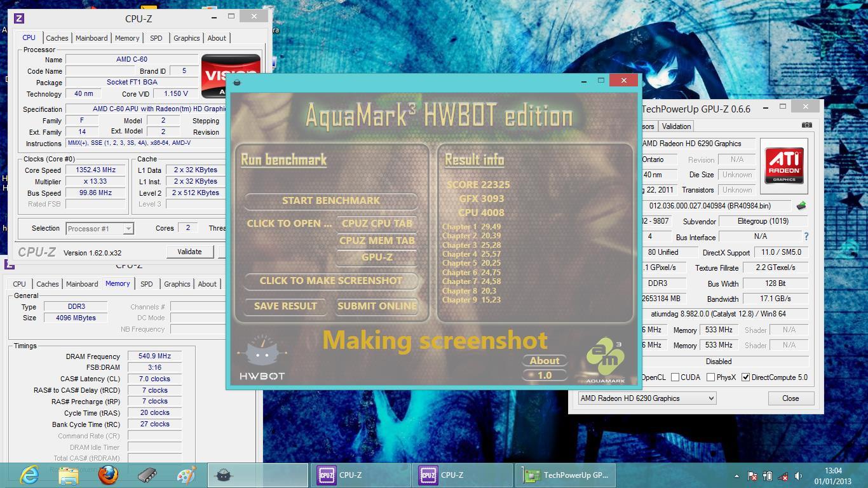Show hidden system tray icons
Screen dimensions: 868x488
[736, 476]
